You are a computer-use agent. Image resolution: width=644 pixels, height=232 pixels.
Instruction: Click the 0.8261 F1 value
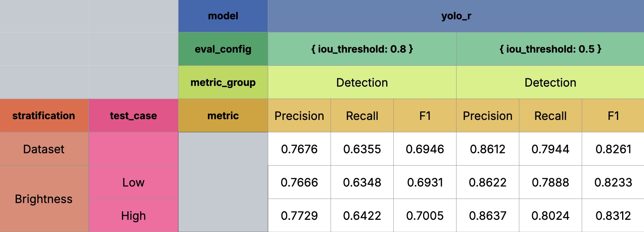(613, 149)
